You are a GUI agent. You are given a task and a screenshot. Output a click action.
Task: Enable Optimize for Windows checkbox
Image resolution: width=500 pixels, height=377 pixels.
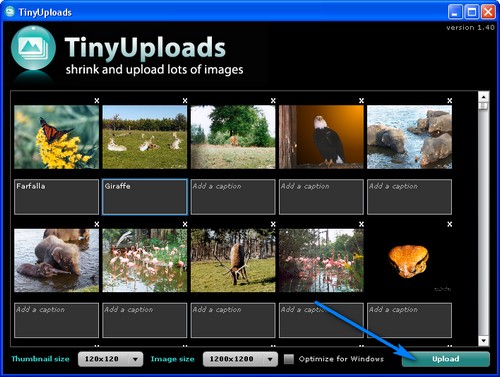289,359
